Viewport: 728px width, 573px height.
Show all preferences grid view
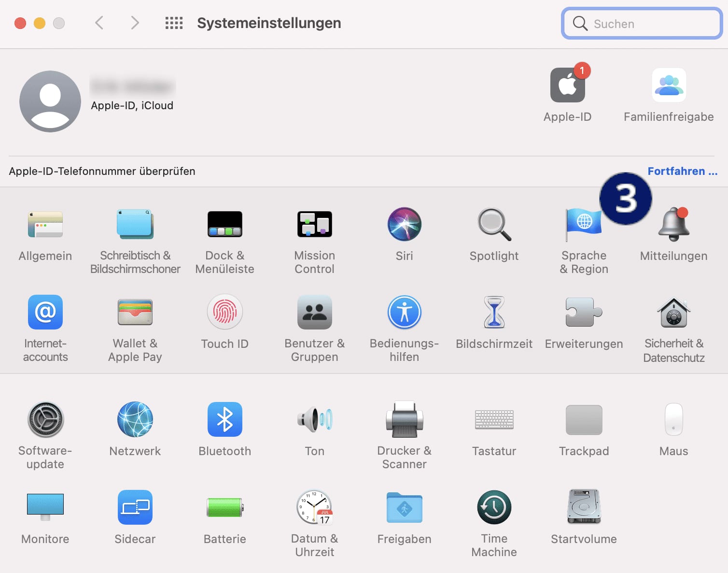(174, 23)
